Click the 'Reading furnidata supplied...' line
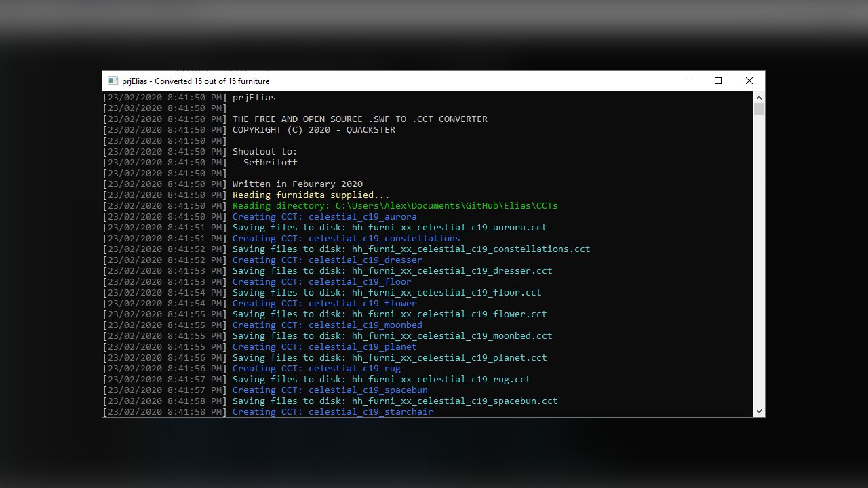Image resolution: width=868 pixels, height=488 pixels. (311, 195)
